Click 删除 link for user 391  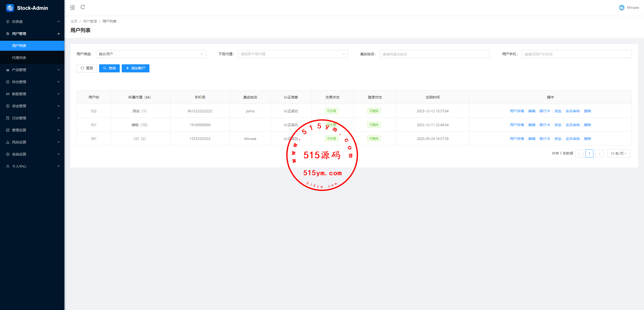pos(587,139)
